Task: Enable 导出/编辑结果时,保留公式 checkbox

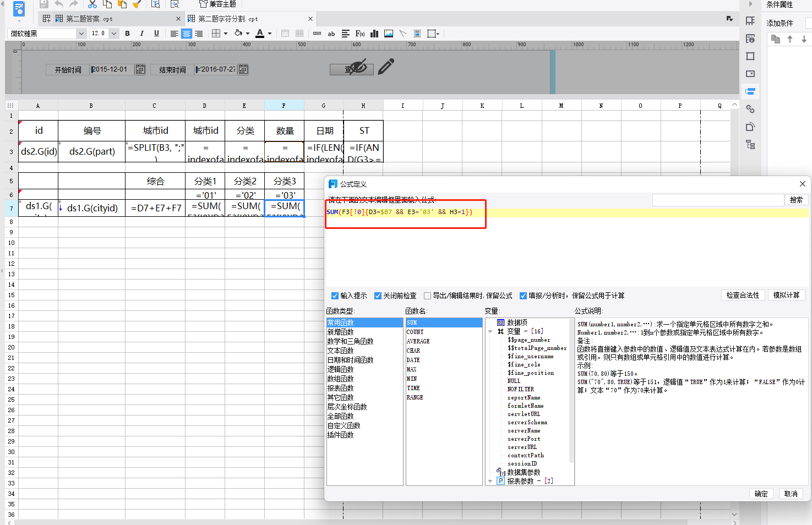Action: tap(427, 296)
